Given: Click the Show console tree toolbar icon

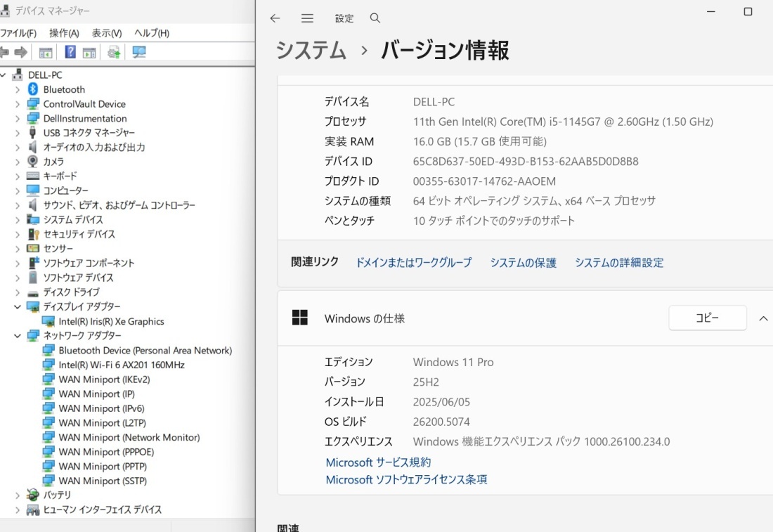Looking at the screenshot, I should point(45,51).
